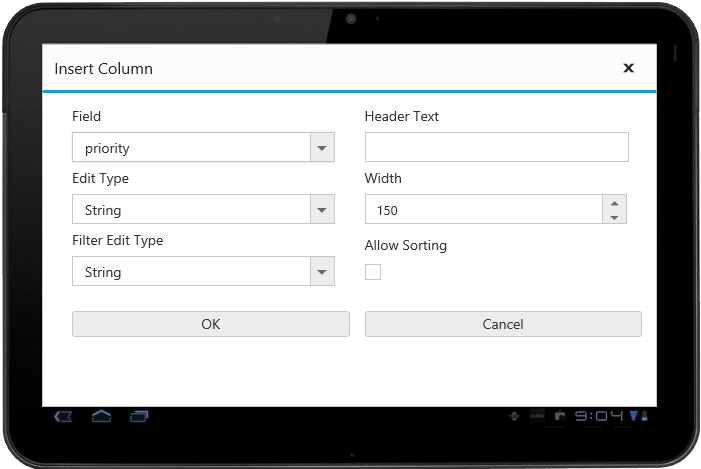
Task: Expand the Field dropdown showing priority
Action: [x=321, y=148]
